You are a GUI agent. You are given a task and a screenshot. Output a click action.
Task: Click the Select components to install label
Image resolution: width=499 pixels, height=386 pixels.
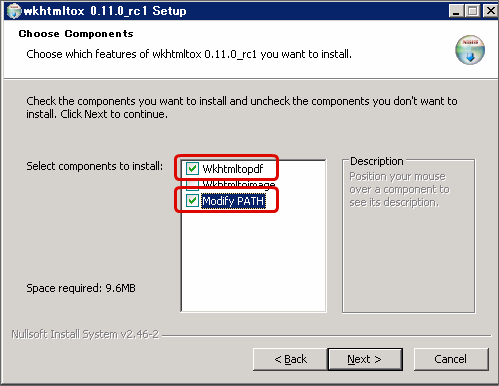tap(95, 166)
